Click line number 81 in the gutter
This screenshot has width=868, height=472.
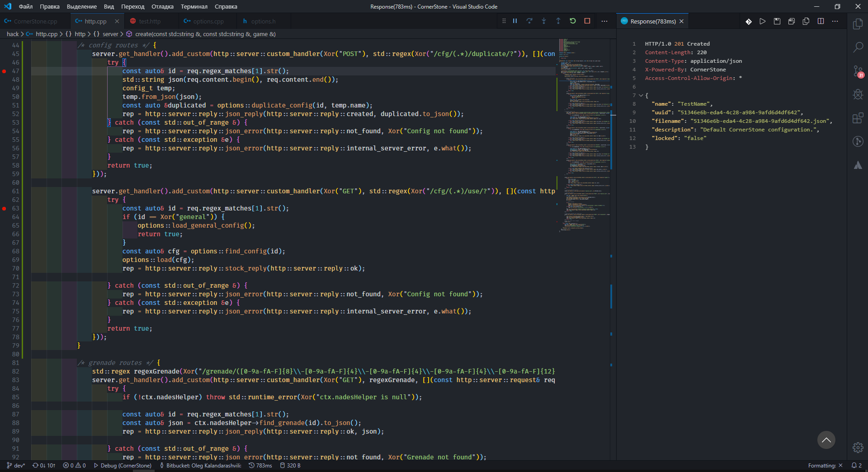point(15,363)
